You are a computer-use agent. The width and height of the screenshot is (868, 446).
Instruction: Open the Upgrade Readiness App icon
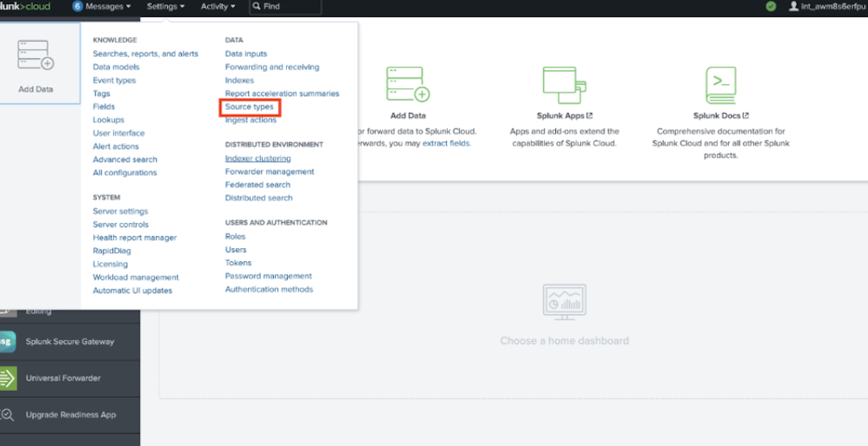tap(7, 415)
